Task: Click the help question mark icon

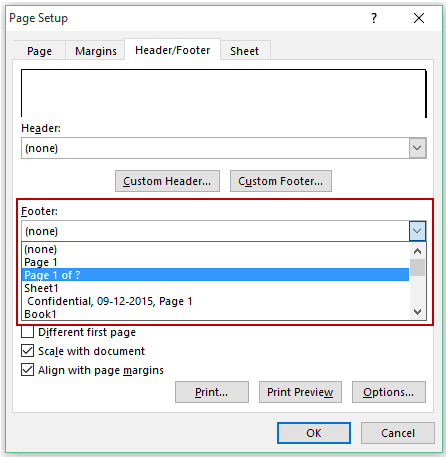Action: click(x=374, y=18)
